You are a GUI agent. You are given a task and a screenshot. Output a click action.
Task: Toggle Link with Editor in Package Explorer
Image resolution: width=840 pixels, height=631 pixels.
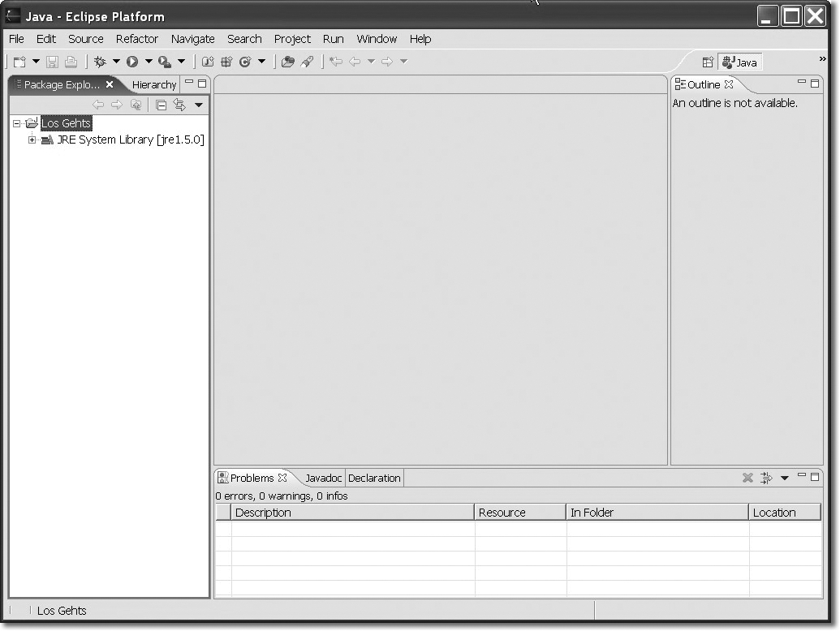(179, 105)
